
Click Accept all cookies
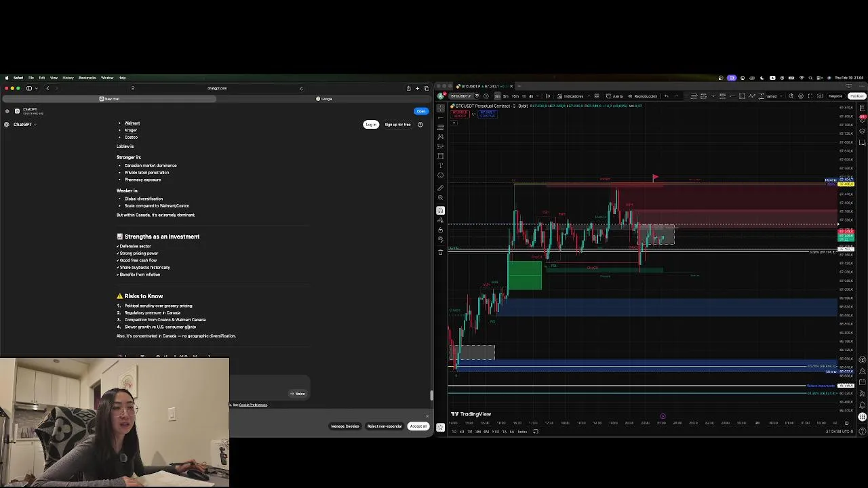tap(418, 426)
